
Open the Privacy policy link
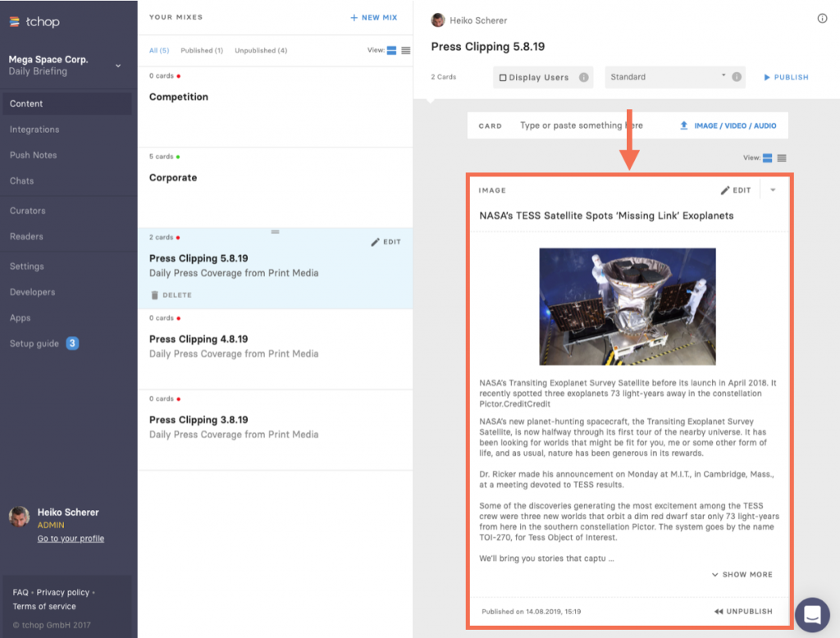[62, 592]
